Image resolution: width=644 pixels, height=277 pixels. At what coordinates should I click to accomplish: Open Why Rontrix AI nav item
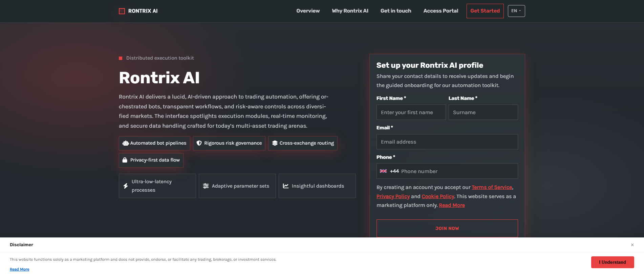[350, 11]
